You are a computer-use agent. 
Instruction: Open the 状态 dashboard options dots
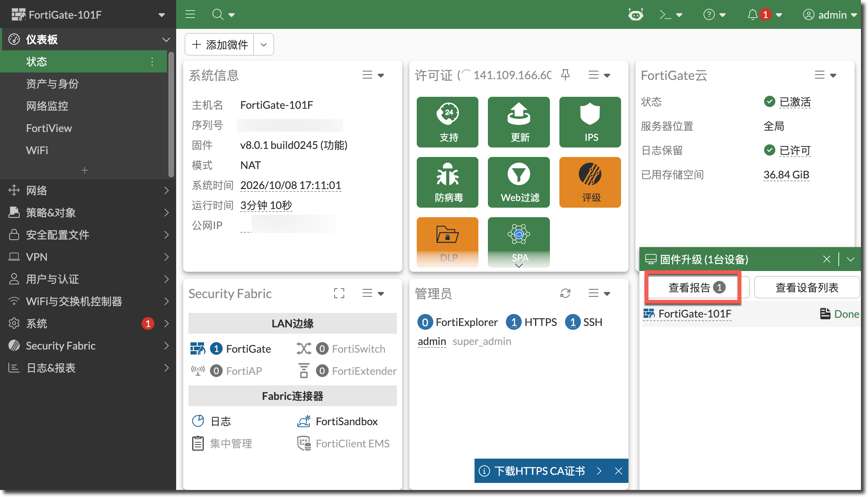pos(152,62)
